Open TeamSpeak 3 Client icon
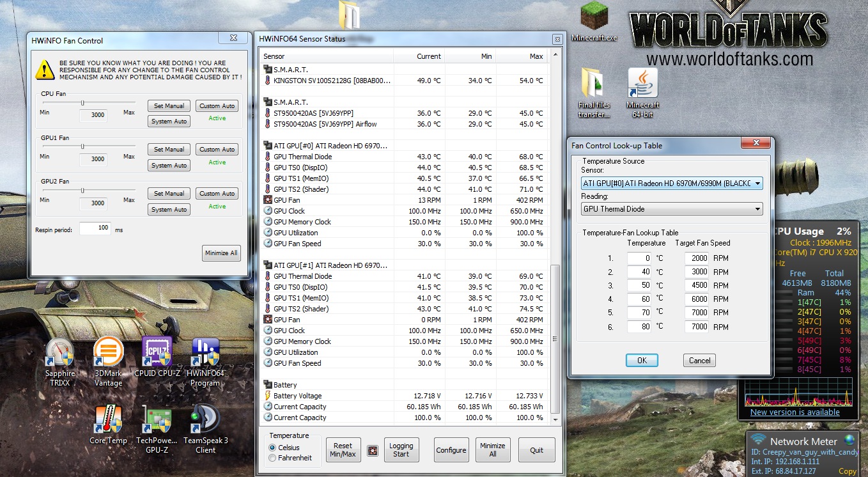Screen dimensions: 868x477 (x=206, y=428)
